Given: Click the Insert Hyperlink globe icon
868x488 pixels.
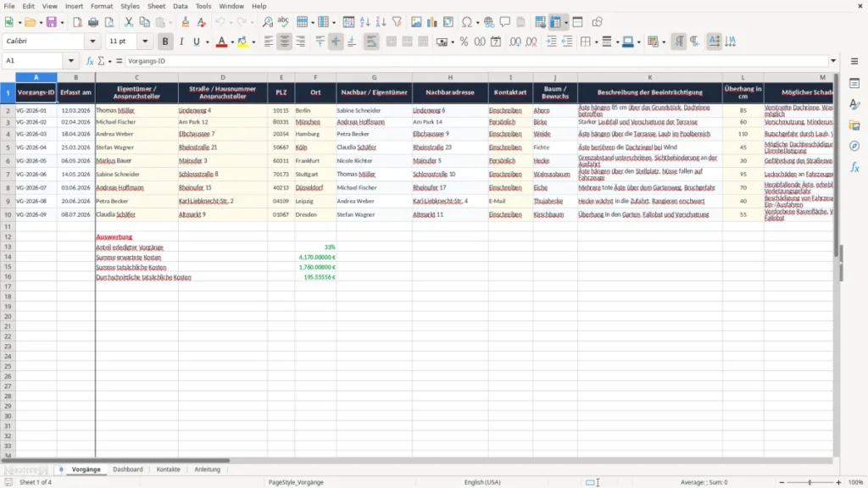Looking at the screenshot, I should click(489, 22).
